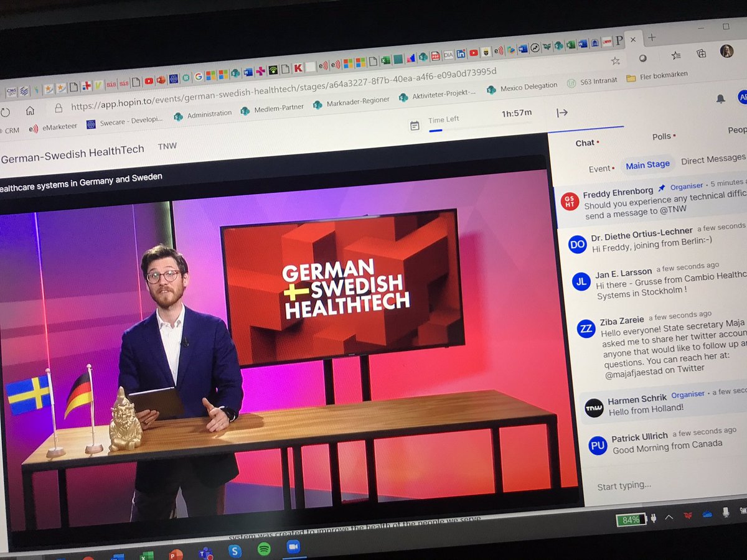Click the microphone tray icon
The image size is (747, 560).
[x=726, y=512]
